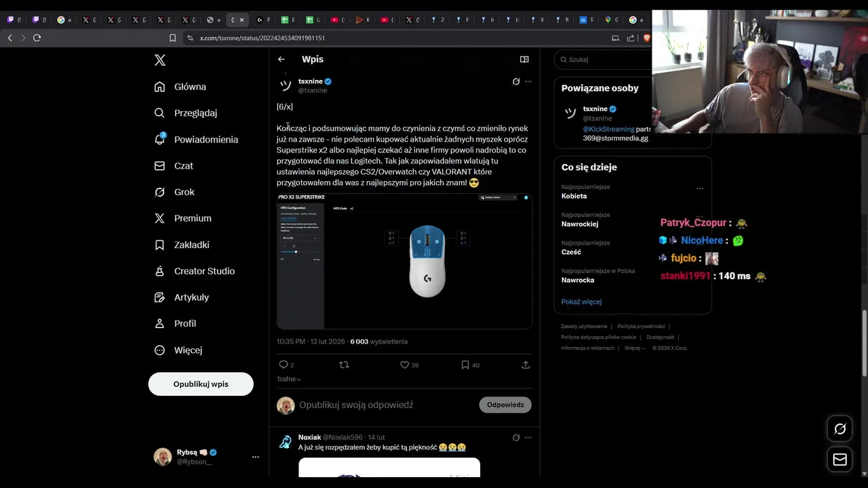Screen dimensions: 868x488
Task: Click the browser share icon
Action: (631, 38)
